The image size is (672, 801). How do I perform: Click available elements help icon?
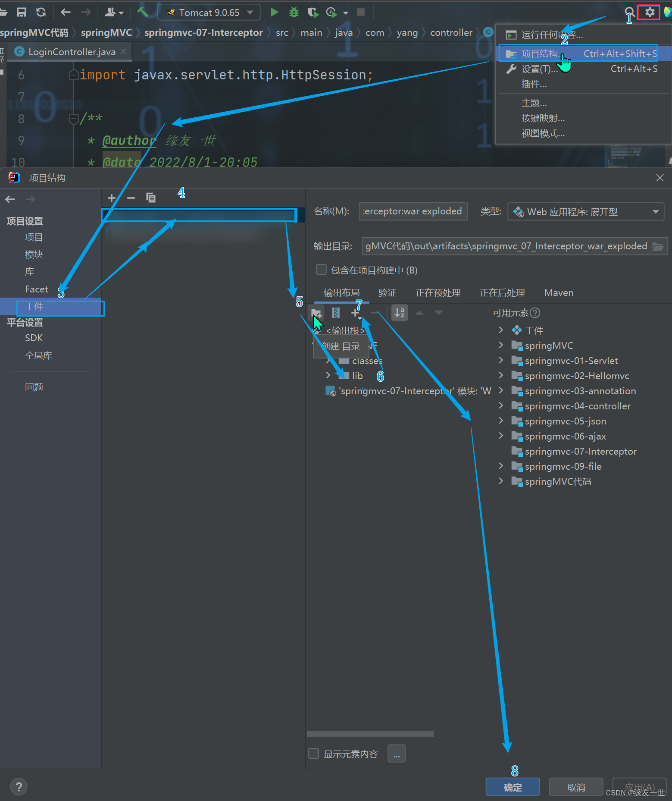coord(535,313)
